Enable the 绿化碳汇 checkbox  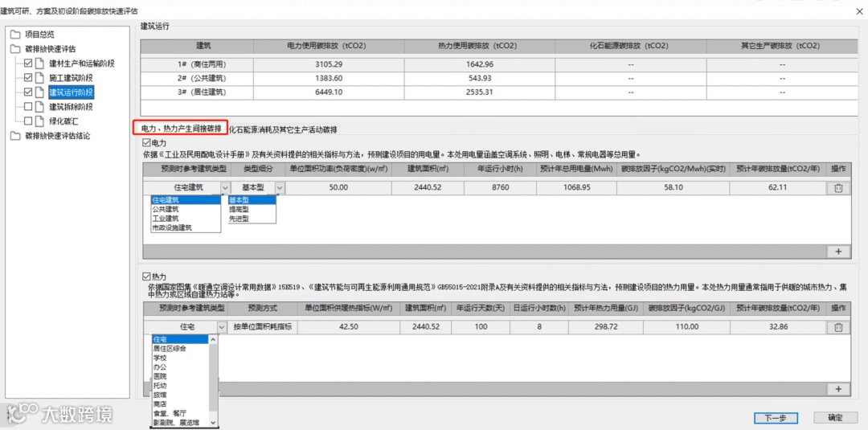point(28,121)
